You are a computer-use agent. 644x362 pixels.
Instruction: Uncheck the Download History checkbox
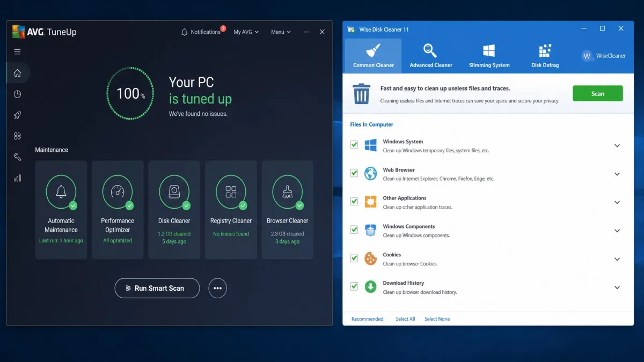pos(354,286)
